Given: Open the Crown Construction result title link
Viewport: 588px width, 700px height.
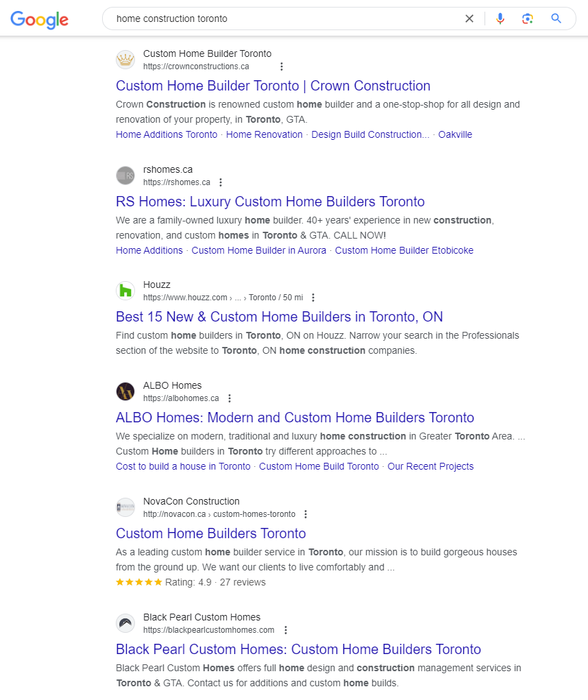Looking at the screenshot, I should 273,86.
